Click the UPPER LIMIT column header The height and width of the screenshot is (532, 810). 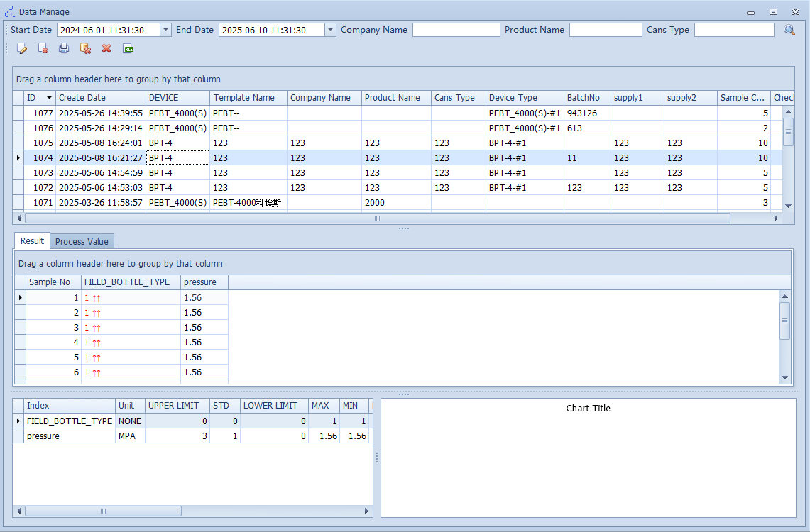[177, 406]
